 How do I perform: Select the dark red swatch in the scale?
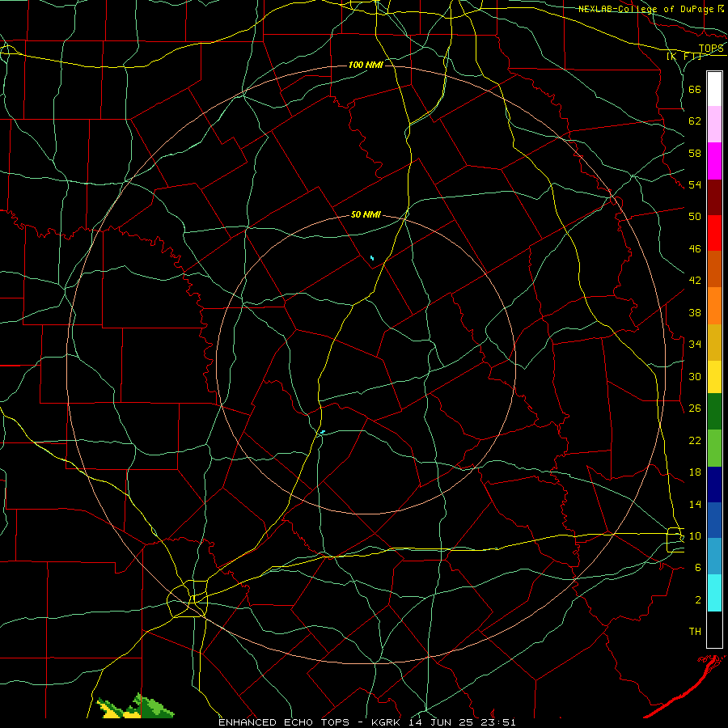coord(714,197)
